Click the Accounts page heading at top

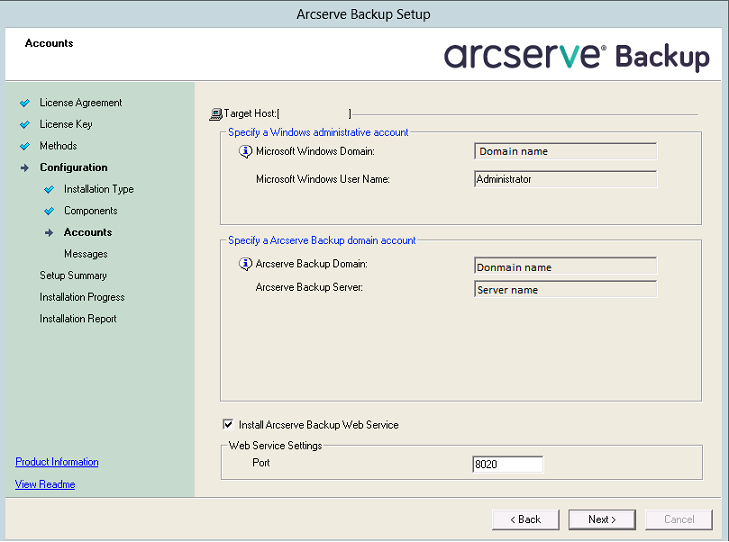coord(49,43)
